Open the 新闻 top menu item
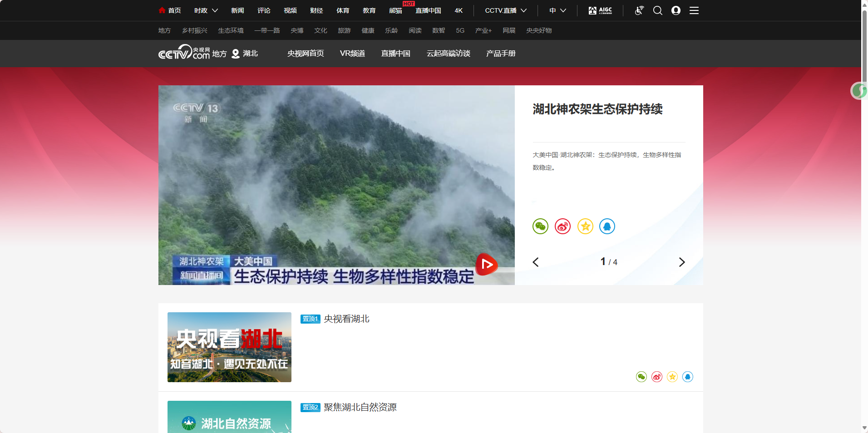This screenshot has width=868, height=433. coord(237,10)
